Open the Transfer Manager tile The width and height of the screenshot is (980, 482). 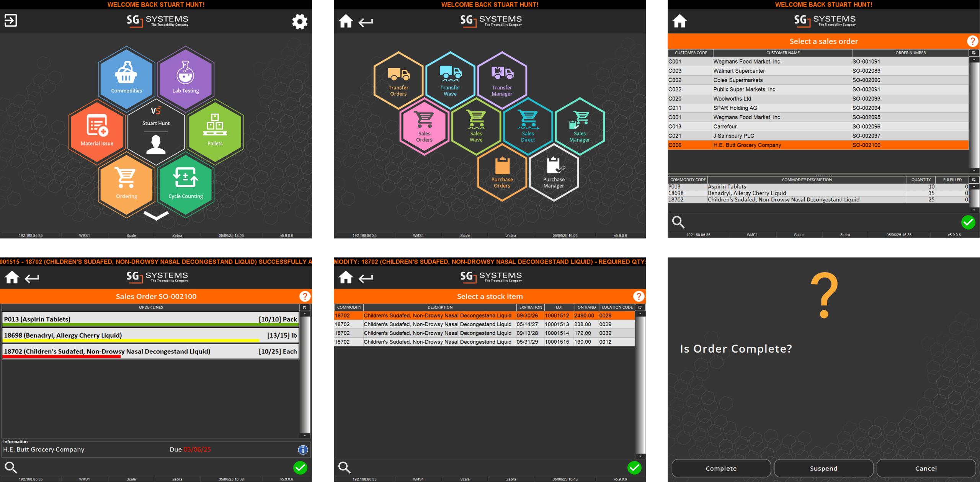coord(502,80)
